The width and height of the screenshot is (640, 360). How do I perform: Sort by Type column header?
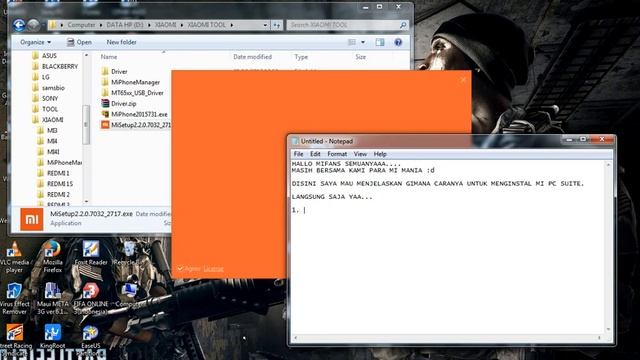(301, 57)
